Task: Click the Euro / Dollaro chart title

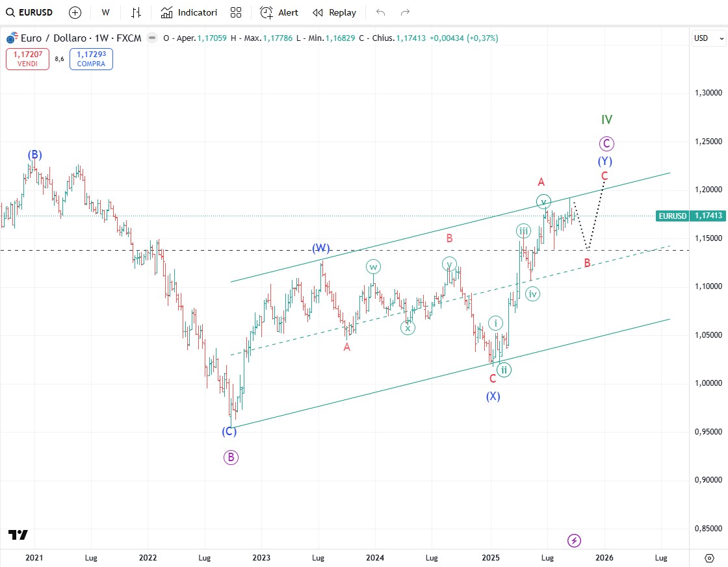Action: tap(81, 38)
